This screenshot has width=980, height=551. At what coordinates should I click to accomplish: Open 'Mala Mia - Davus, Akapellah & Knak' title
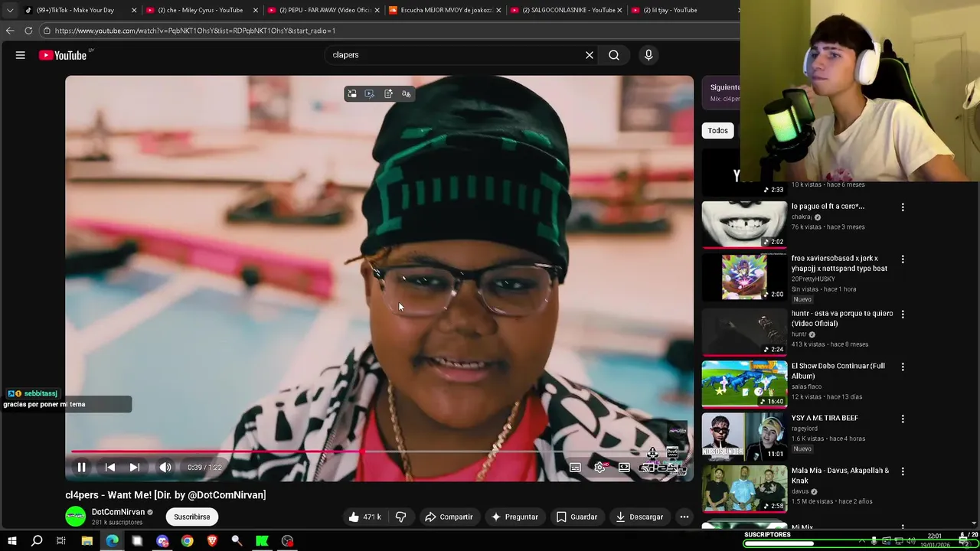[840, 476]
